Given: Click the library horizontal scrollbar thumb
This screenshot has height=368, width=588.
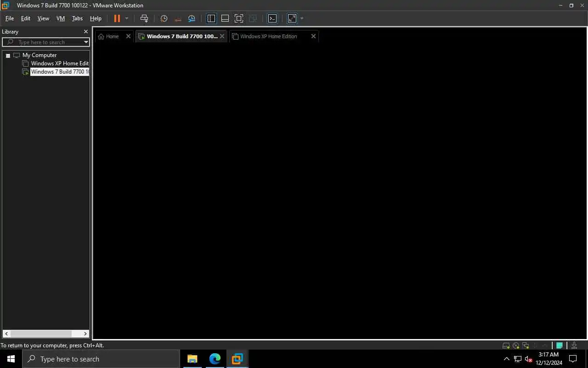Looking at the screenshot, I should pyautogui.click(x=41, y=334).
